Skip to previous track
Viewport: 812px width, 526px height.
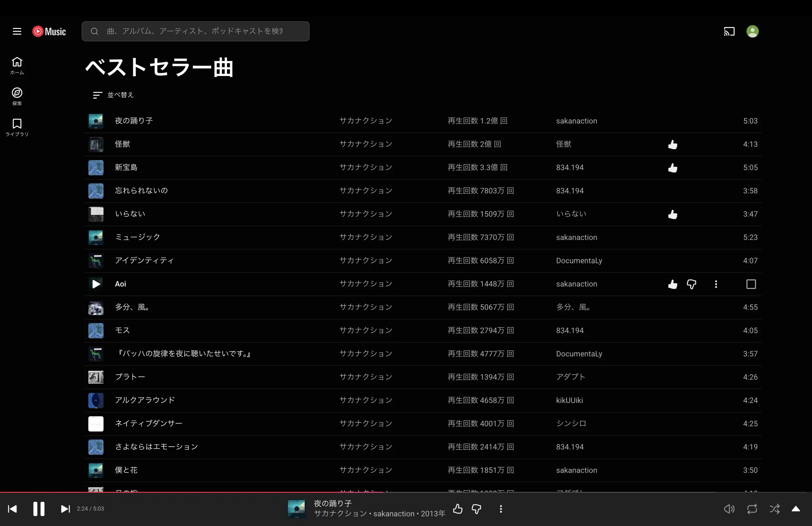(12, 509)
